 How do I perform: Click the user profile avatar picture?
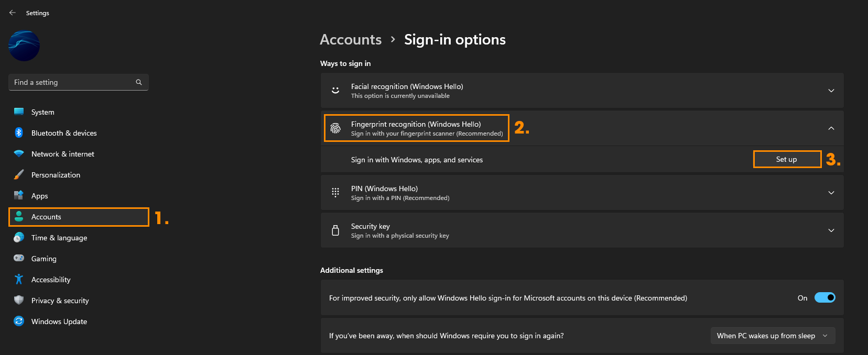(24, 46)
